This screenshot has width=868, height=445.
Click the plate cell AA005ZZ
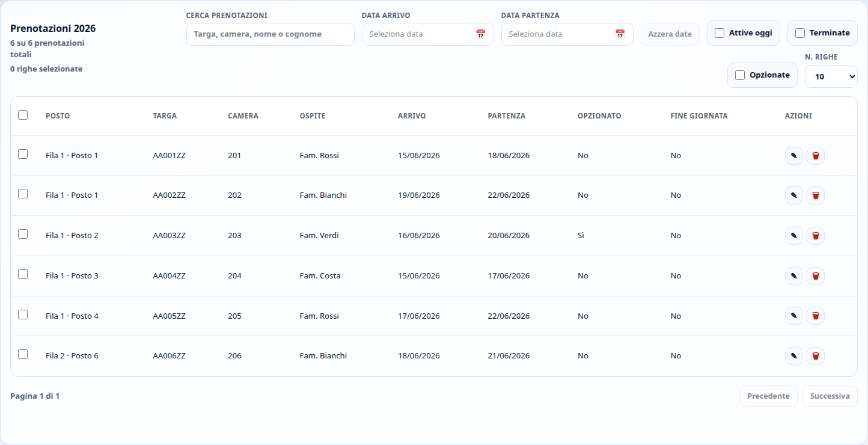tap(170, 316)
